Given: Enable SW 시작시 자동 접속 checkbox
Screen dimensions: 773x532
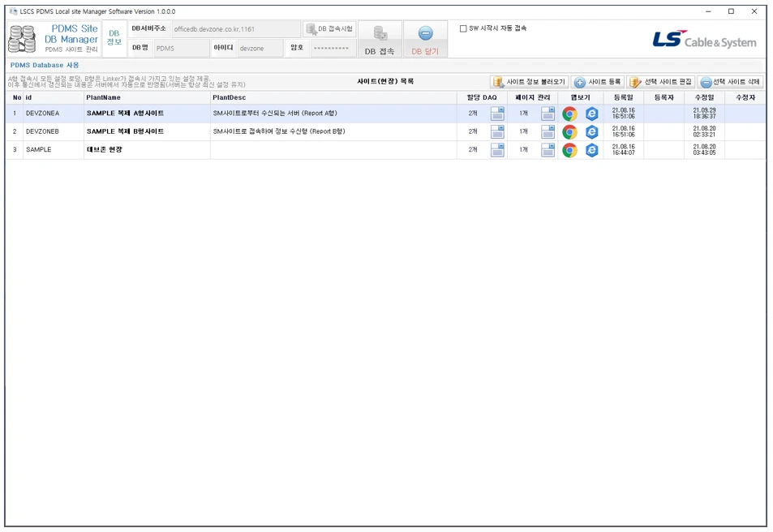Looking at the screenshot, I should [x=463, y=28].
